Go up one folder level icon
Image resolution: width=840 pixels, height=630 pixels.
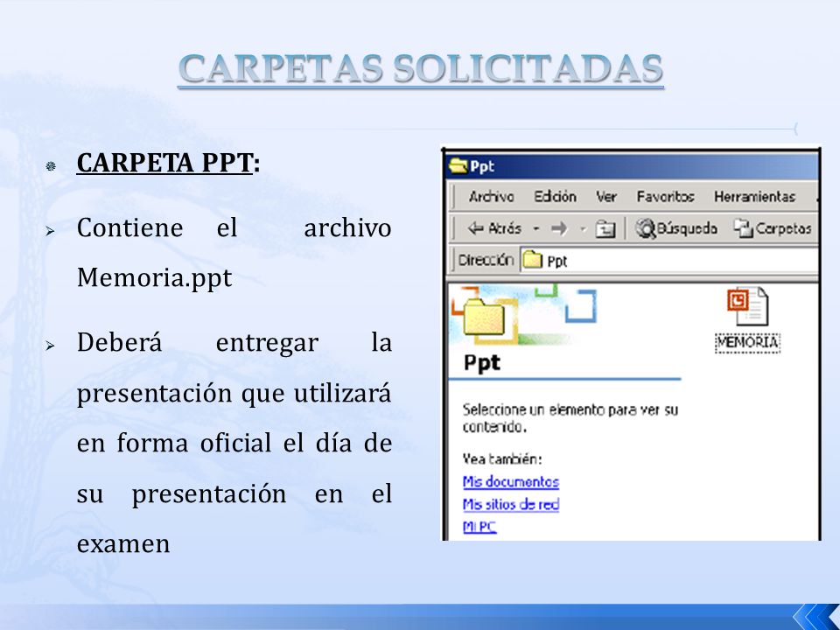click(605, 228)
